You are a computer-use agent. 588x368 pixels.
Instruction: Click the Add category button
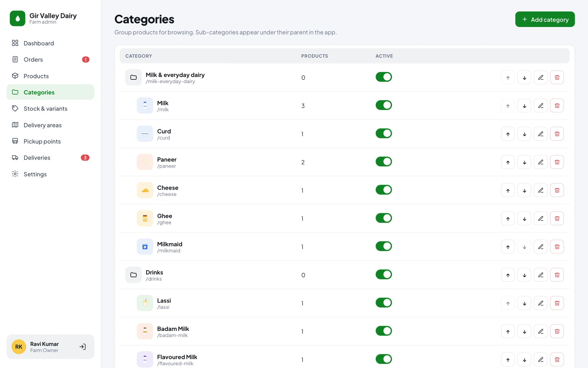coord(545,19)
